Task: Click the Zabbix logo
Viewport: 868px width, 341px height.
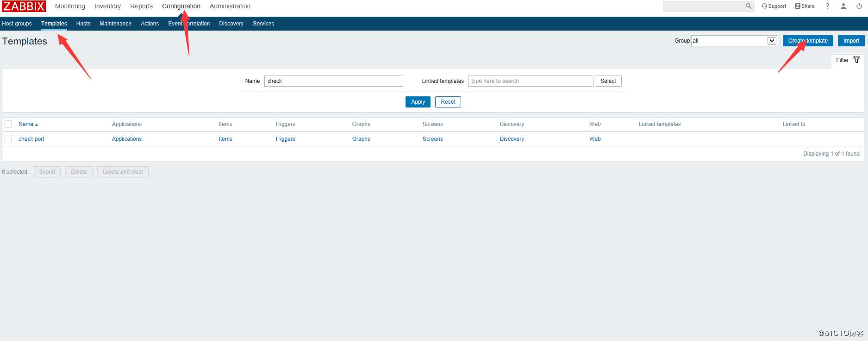Action: pyautogui.click(x=24, y=6)
